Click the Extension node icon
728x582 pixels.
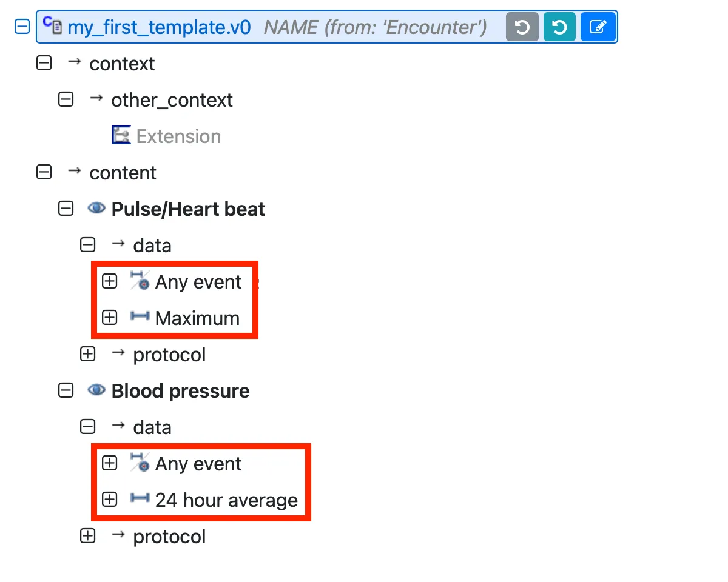point(121,135)
